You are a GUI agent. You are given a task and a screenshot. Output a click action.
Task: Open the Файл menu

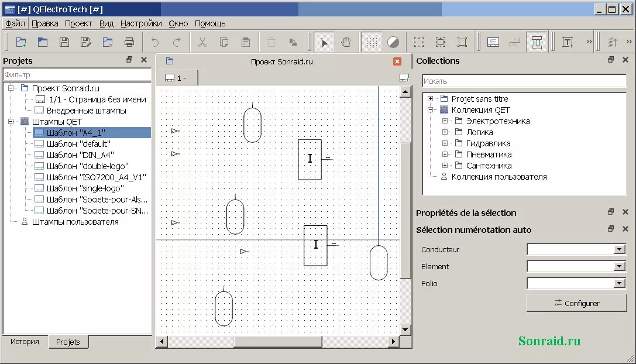[15, 23]
